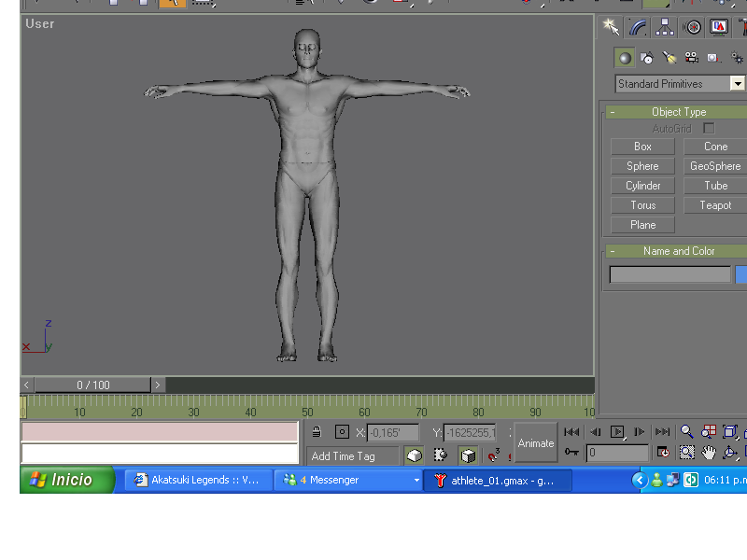Select the Arc Rotate tool
This screenshot has width=747, height=560.
pyautogui.click(x=730, y=453)
